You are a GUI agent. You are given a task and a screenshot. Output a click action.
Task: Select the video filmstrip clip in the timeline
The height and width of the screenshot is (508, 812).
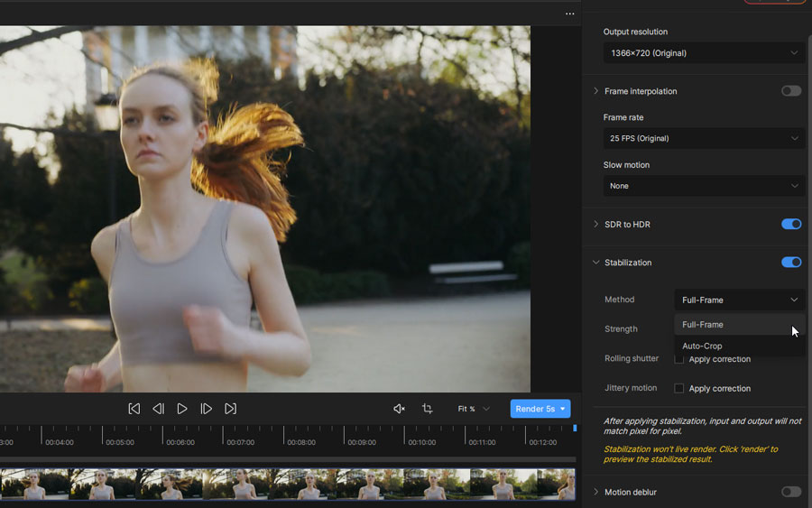288,485
